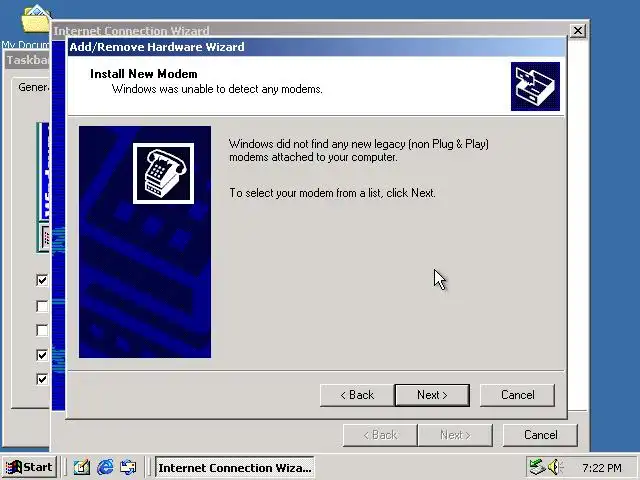
Task: Toggle the bottom checkbox in Taskbar dialog
Action: [42, 379]
